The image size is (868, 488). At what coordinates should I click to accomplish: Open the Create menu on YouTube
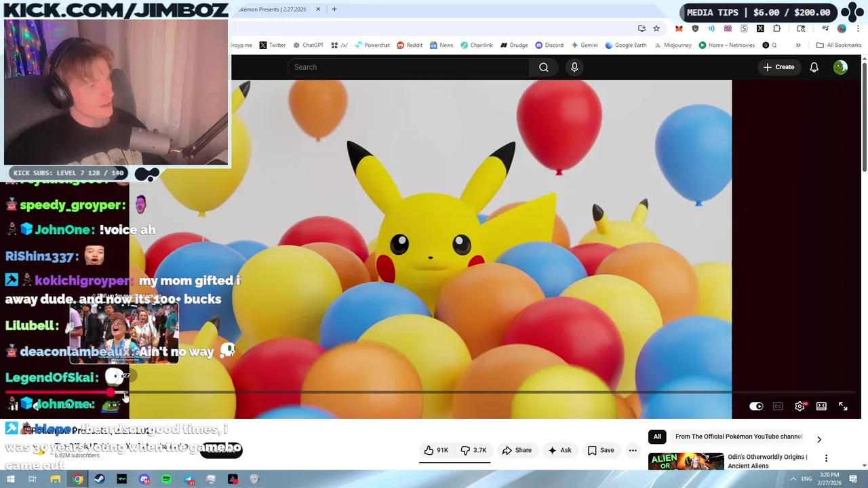coord(778,67)
